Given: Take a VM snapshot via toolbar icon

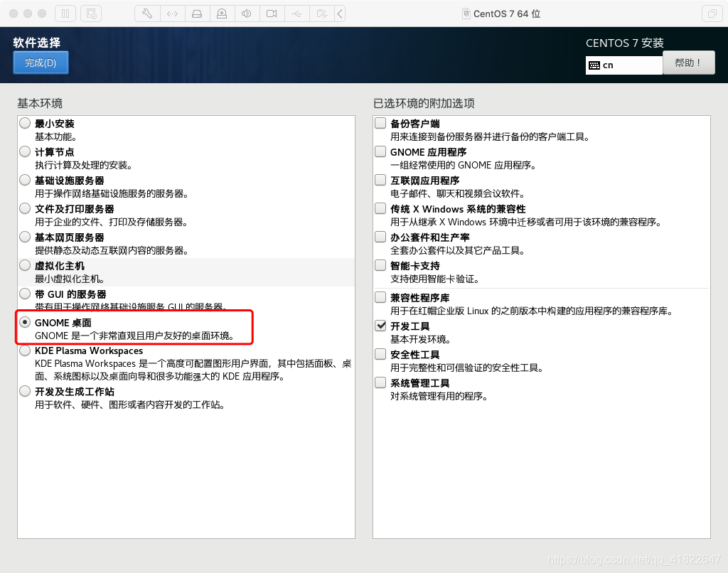Looking at the screenshot, I should click(x=91, y=14).
